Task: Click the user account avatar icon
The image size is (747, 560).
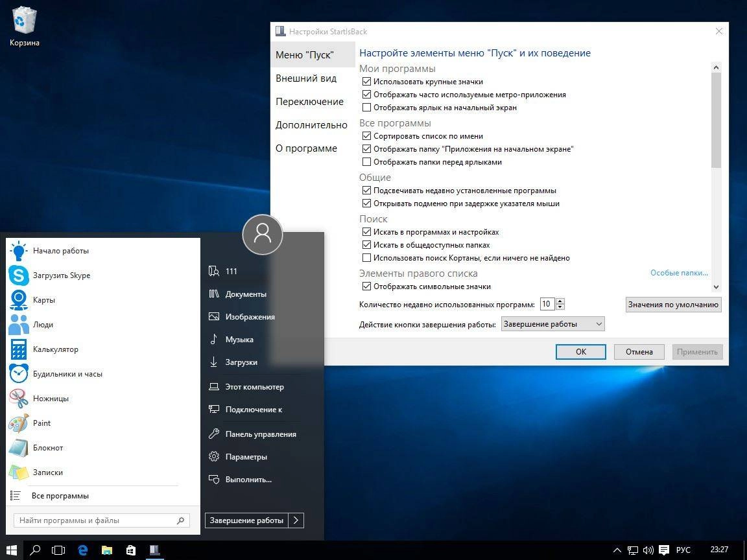Action: point(263,234)
